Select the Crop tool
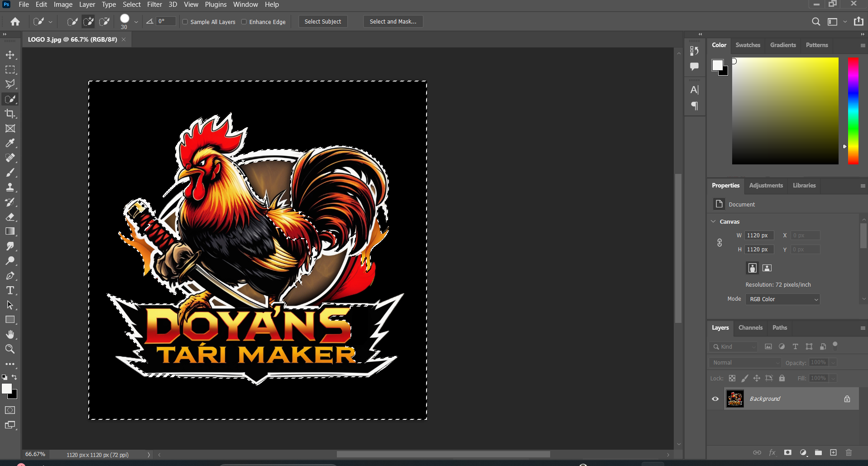 click(10, 114)
